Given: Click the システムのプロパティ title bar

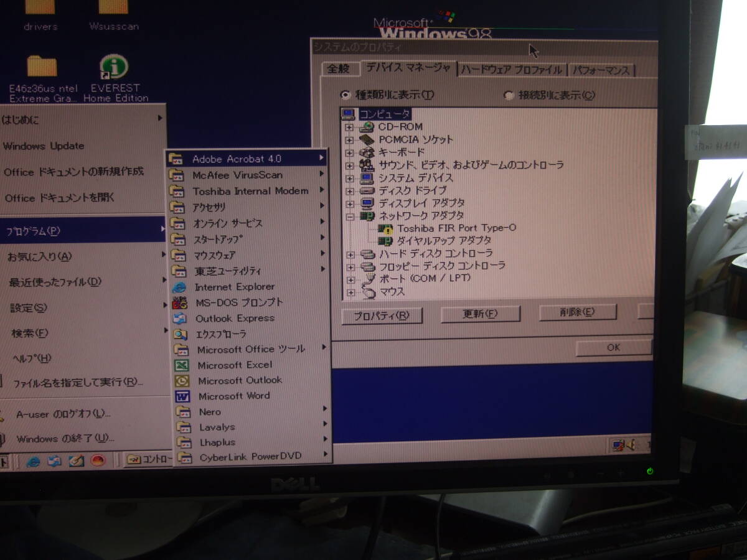Looking at the screenshot, I should click(x=483, y=47).
